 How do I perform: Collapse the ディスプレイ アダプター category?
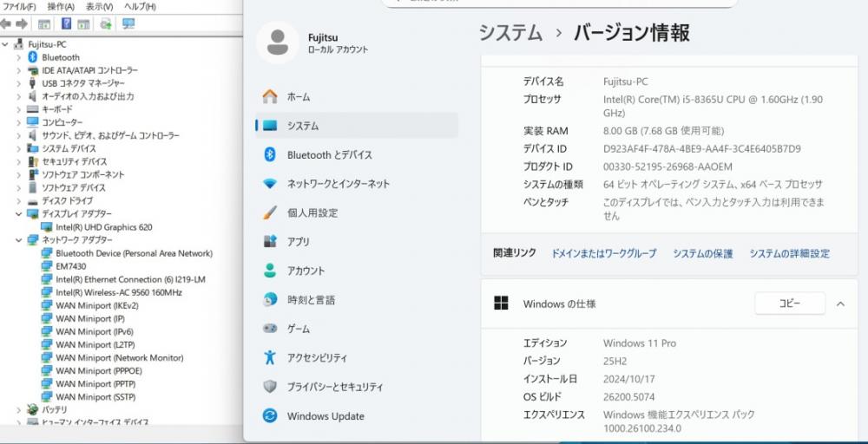(19, 214)
